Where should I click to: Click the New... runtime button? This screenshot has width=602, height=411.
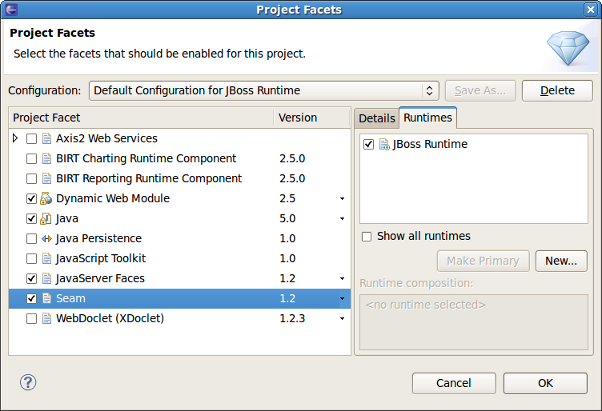tap(561, 261)
